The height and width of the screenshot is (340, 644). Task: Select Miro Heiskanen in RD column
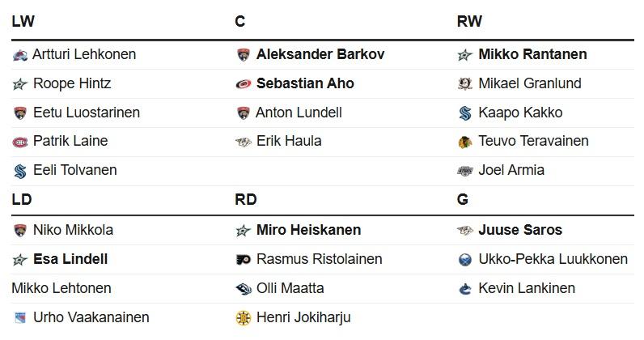[309, 230]
